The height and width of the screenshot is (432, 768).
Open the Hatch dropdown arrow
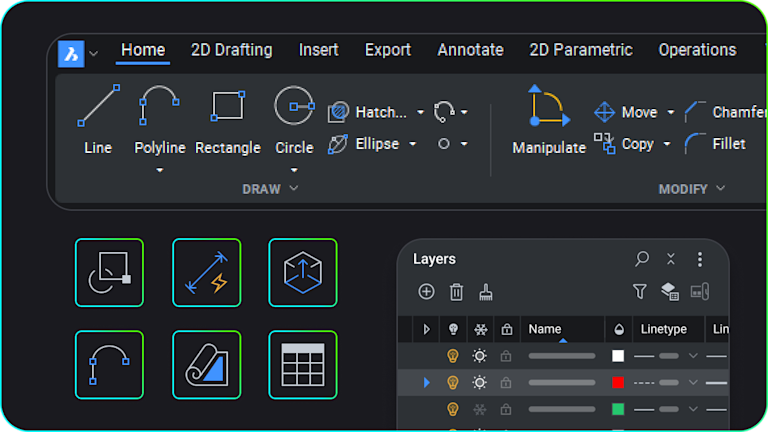click(420, 113)
